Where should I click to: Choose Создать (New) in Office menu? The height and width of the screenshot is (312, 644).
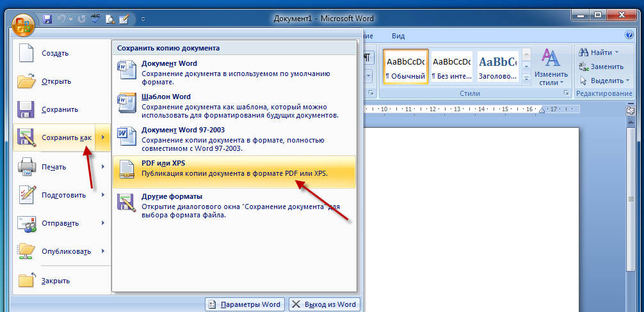click(61, 53)
